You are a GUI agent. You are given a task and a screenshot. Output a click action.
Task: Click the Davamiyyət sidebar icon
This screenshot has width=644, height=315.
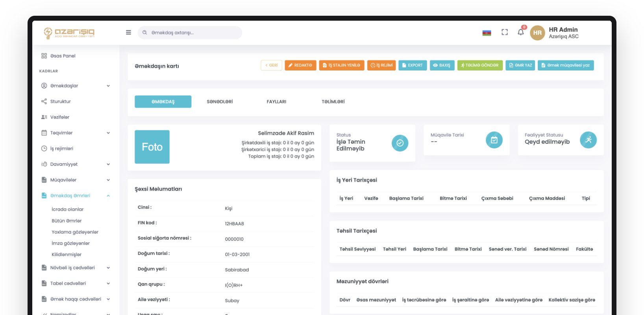(x=44, y=164)
